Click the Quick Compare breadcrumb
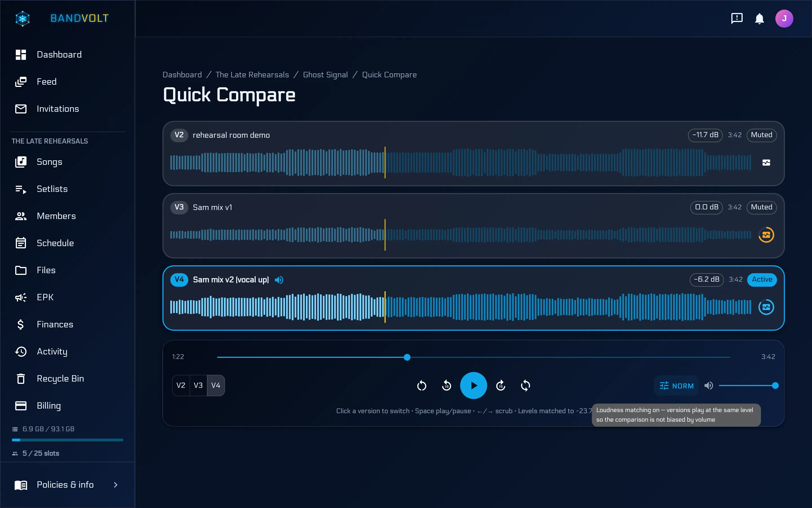 pyautogui.click(x=389, y=75)
